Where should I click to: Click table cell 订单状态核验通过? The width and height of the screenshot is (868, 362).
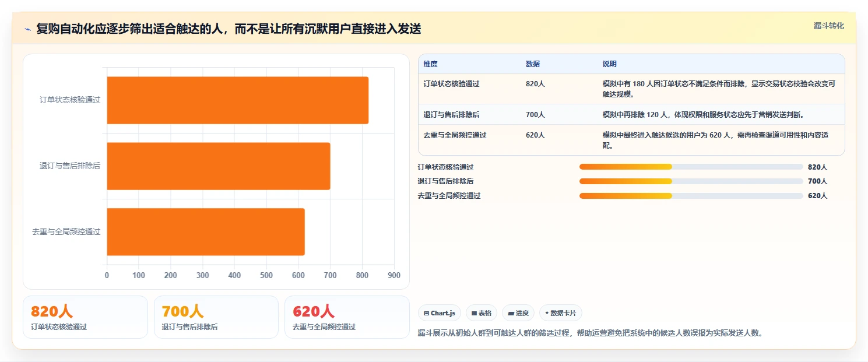click(x=451, y=84)
